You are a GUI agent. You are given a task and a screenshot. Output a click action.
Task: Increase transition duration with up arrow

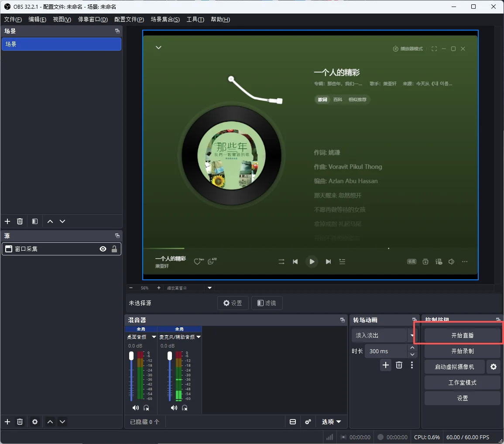[x=412, y=348]
